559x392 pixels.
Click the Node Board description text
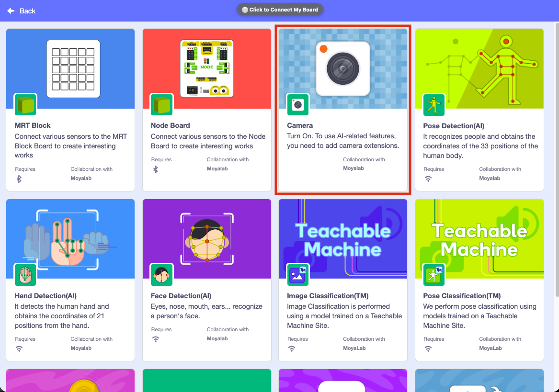point(208,141)
